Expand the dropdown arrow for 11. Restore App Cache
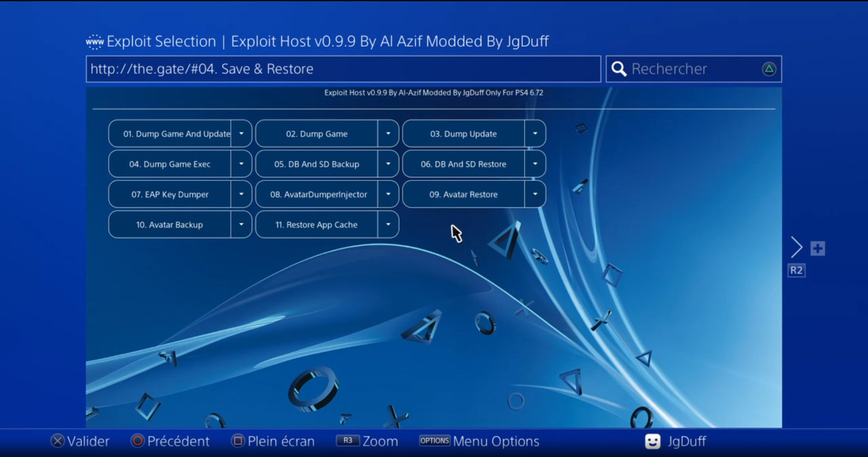This screenshot has width=868, height=457. [388, 224]
